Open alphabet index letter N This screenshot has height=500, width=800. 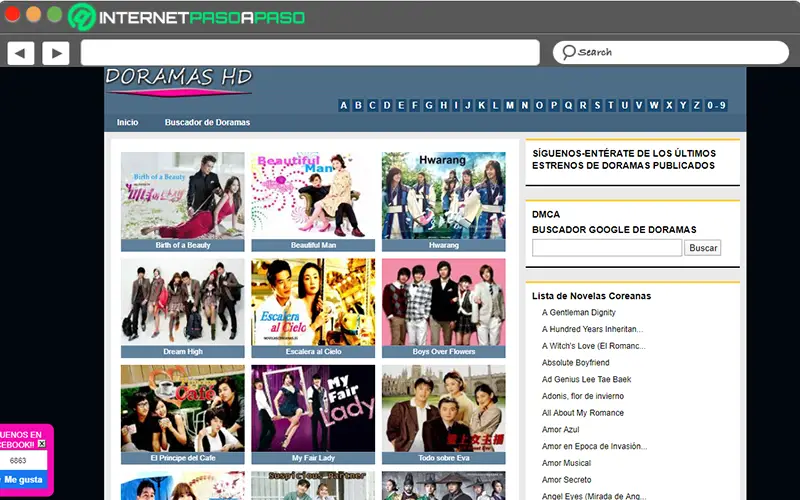524,106
